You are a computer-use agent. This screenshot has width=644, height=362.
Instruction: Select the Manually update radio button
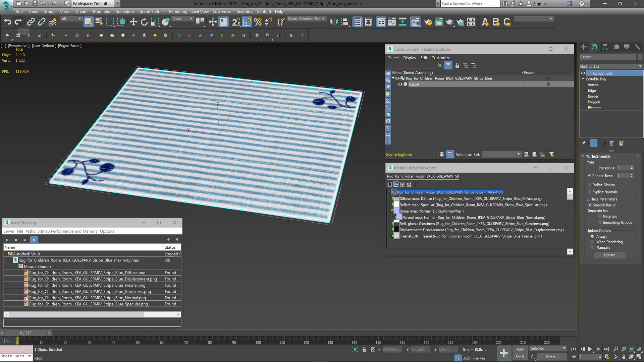pyautogui.click(x=592, y=248)
